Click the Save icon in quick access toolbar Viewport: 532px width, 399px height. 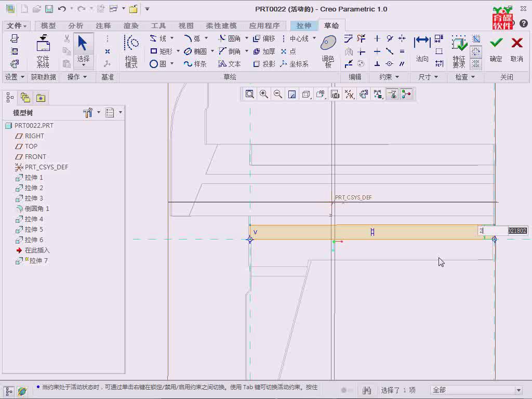(x=49, y=9)
